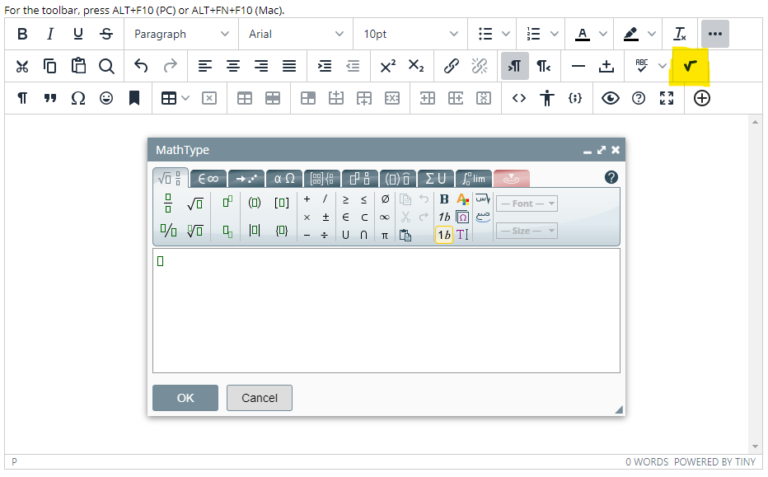
Task: Open the special character Omega icon
Action: (78, 98)
